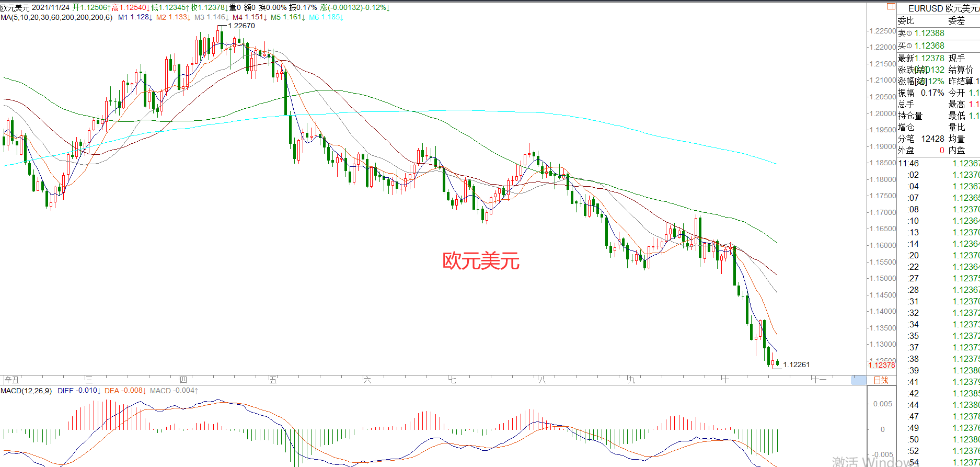
Task: Click the 四 month marker on time axis
Action: [x=183, y=380]
